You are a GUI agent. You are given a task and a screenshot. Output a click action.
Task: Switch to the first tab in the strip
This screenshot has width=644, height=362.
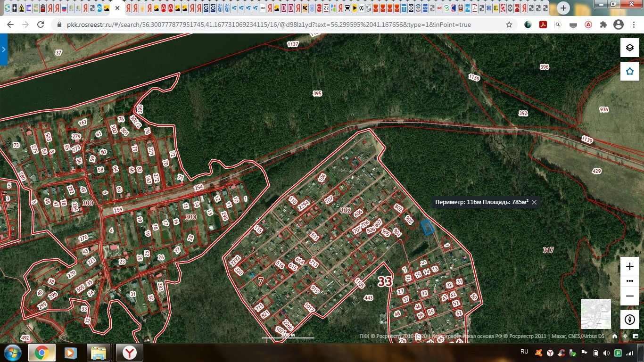coord(7,8)
